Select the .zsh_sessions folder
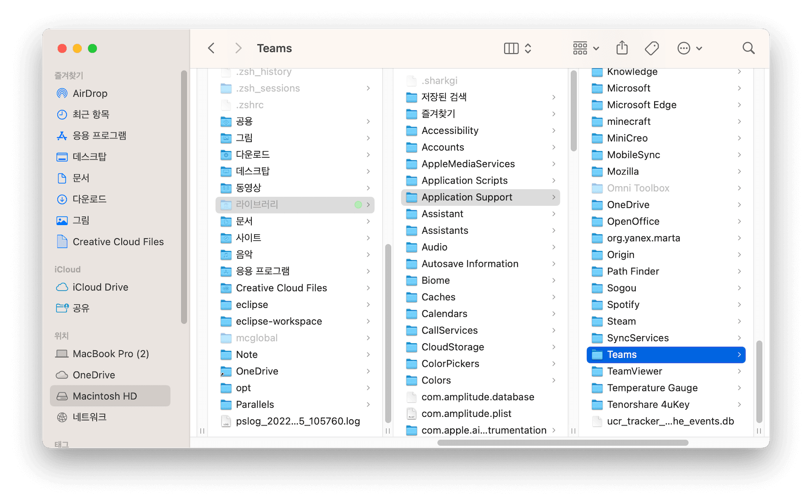Image resolution: width=812 pixels, height=504 pixels. pyautogui.click(x=295, y=88)
